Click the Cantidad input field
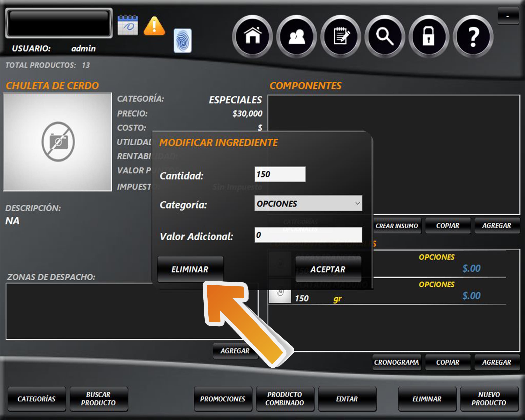This screenshot has height=420, width=525. click(280, 174)
